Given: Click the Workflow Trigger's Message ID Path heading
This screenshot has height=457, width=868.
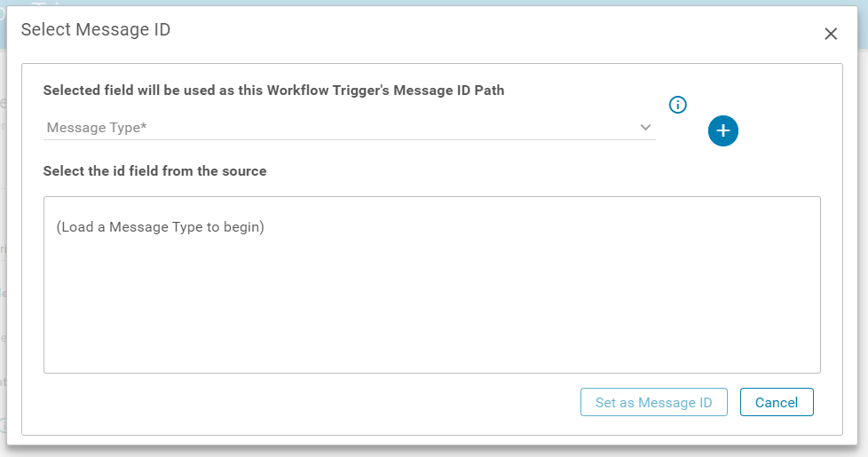Looking at the screenshot, I should click(273, 91).
